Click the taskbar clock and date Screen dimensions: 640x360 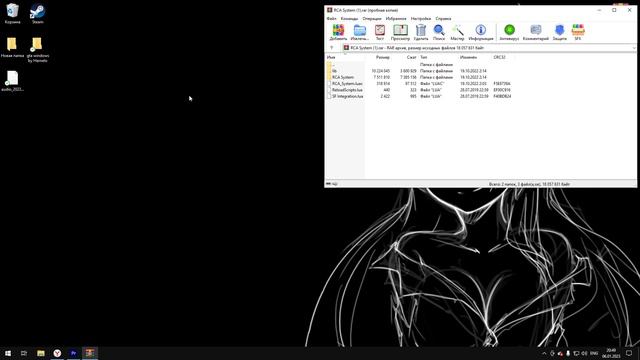tap(611, 353)
